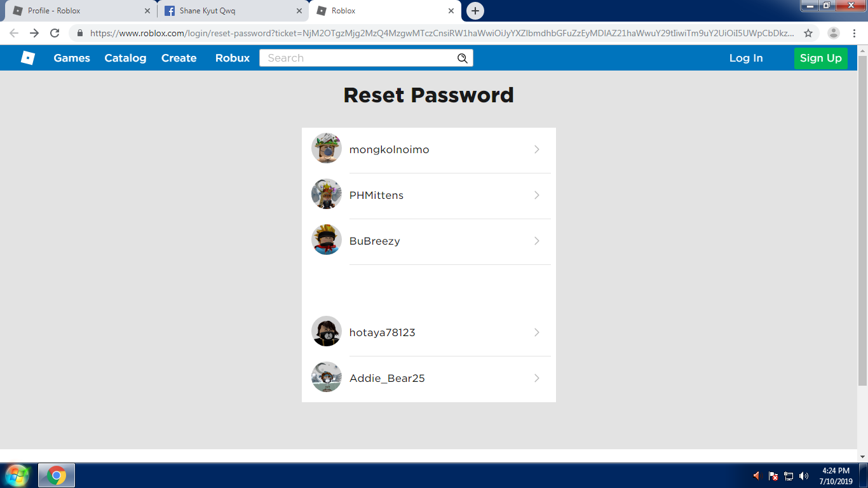Click the search magnifier icon
Screen dimensions: 868x488
pos(463,58)
